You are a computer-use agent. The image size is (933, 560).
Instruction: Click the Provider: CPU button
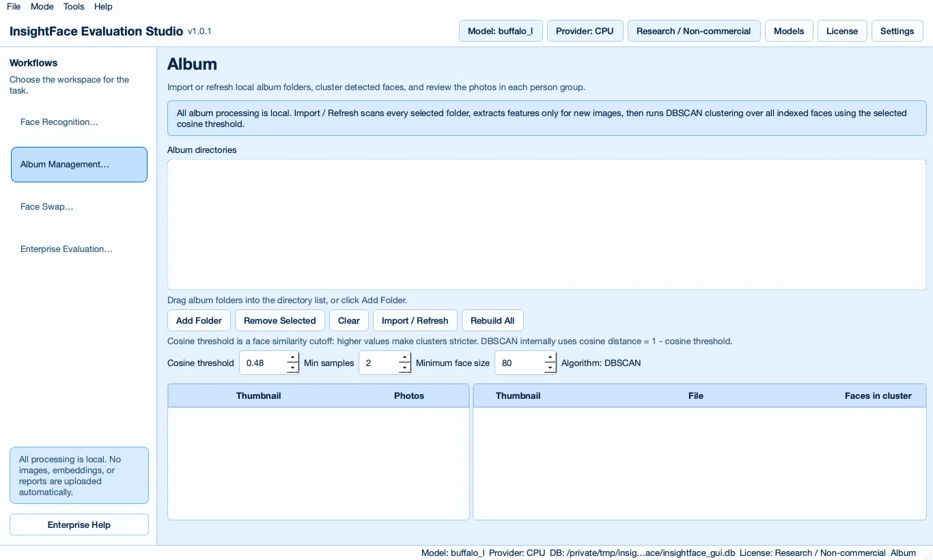coord(585,31)
